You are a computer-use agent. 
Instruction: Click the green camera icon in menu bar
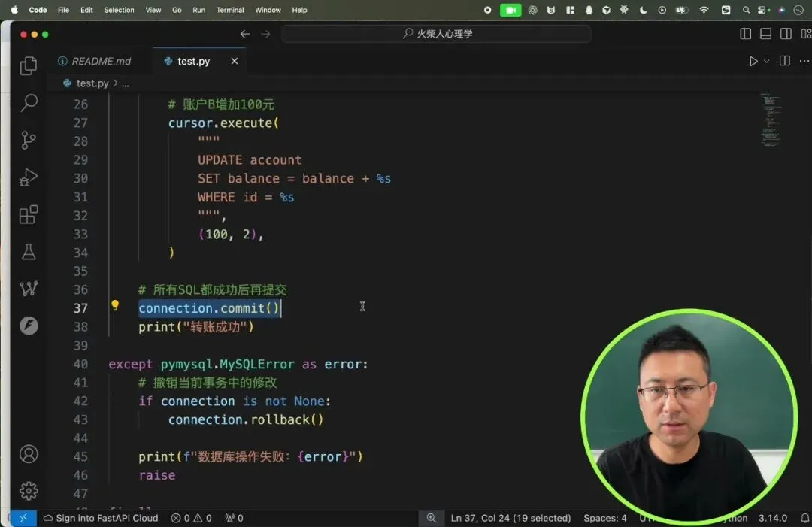tap(511, 10)
